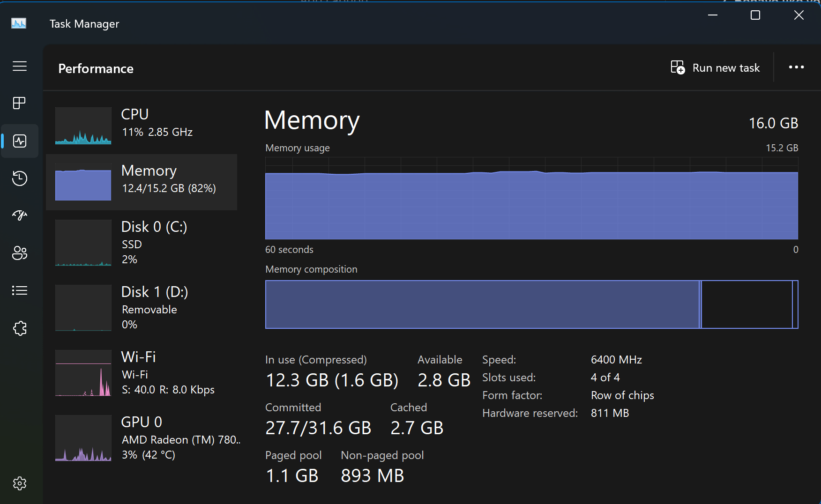The image size is (821, 504).
Task: Click the large Memory heading
Action: point(312,121)
